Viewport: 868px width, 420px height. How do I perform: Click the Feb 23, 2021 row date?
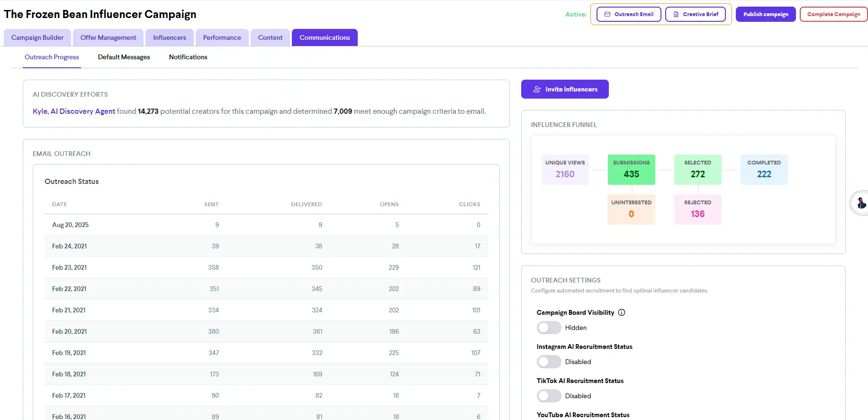[69, 268]
